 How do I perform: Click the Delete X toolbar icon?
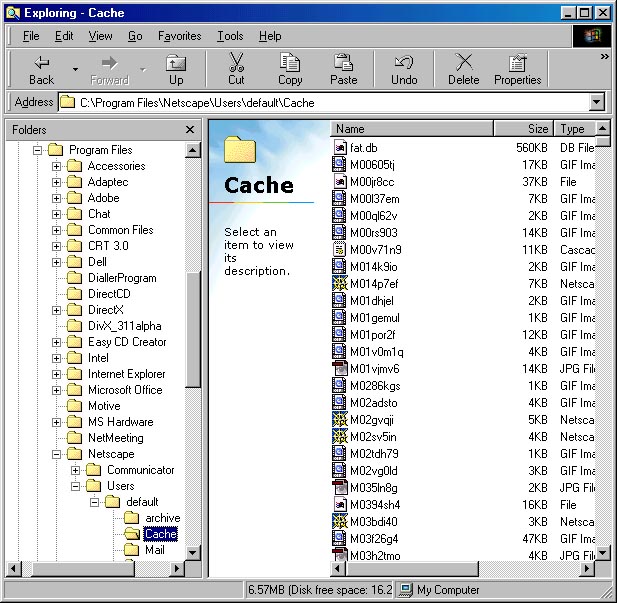click(x=464, y=63)
